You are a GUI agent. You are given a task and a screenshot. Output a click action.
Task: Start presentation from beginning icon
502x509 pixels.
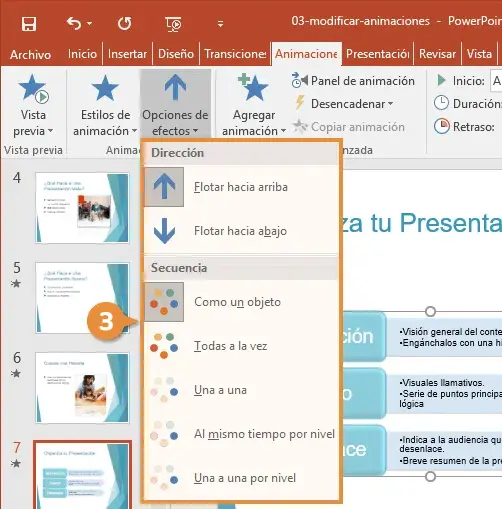tap(173, 24)
